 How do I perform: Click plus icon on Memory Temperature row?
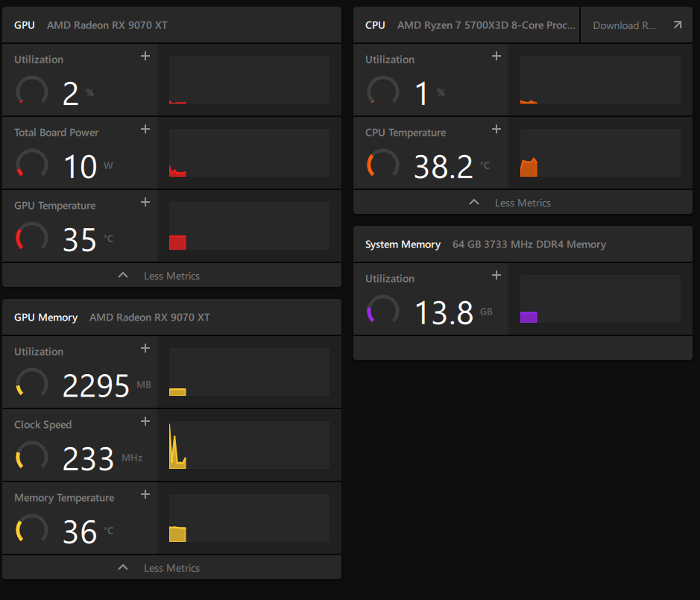point(145,494)
